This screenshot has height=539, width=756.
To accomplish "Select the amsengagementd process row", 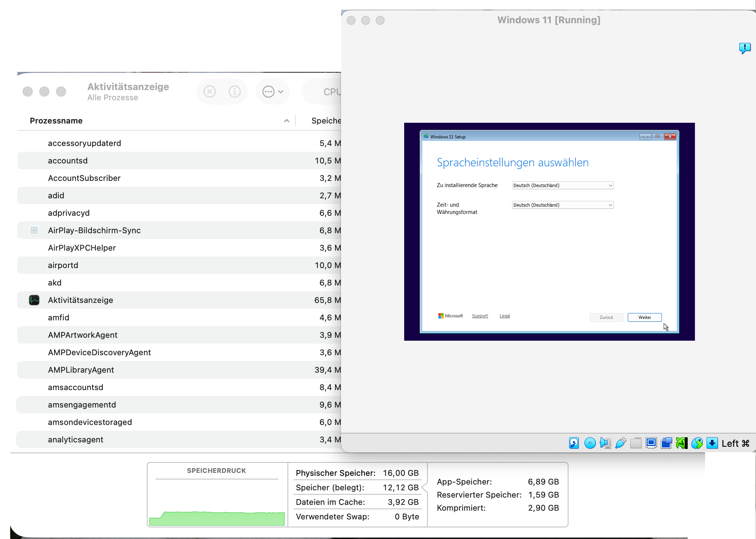I will [x=179, y=405].
